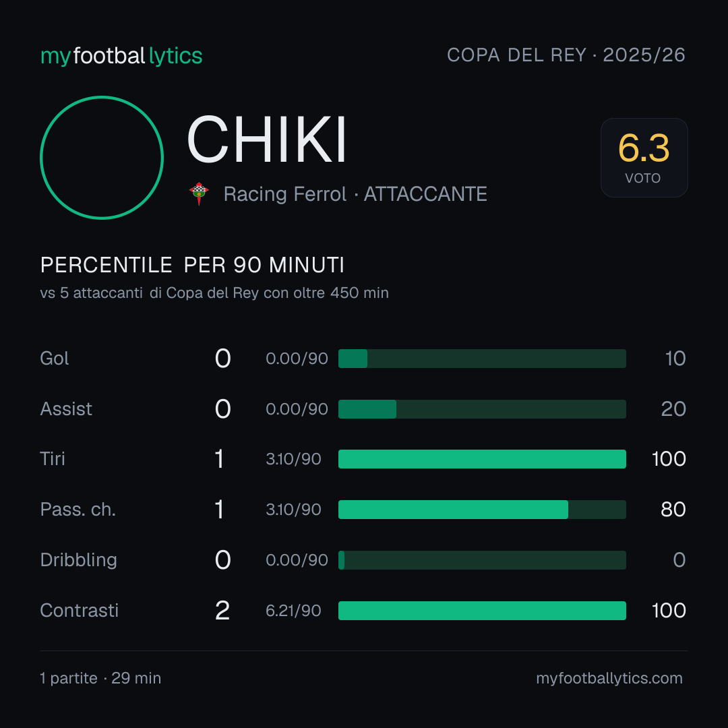This screenshot has width=728, height=728.
Task: Click the Copa del Rey 2025/26 header label
Action: coord(566,55)
